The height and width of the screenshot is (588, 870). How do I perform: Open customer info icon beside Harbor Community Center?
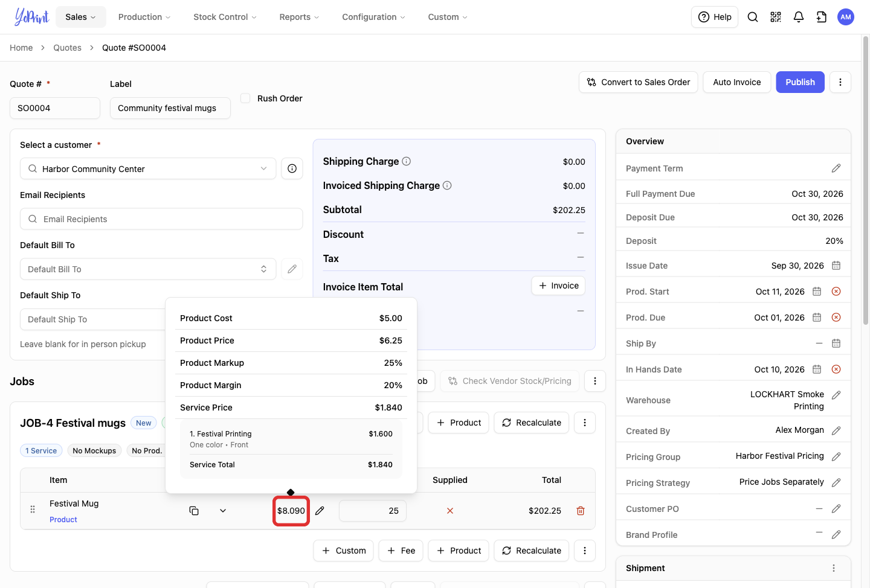[292, 168]
